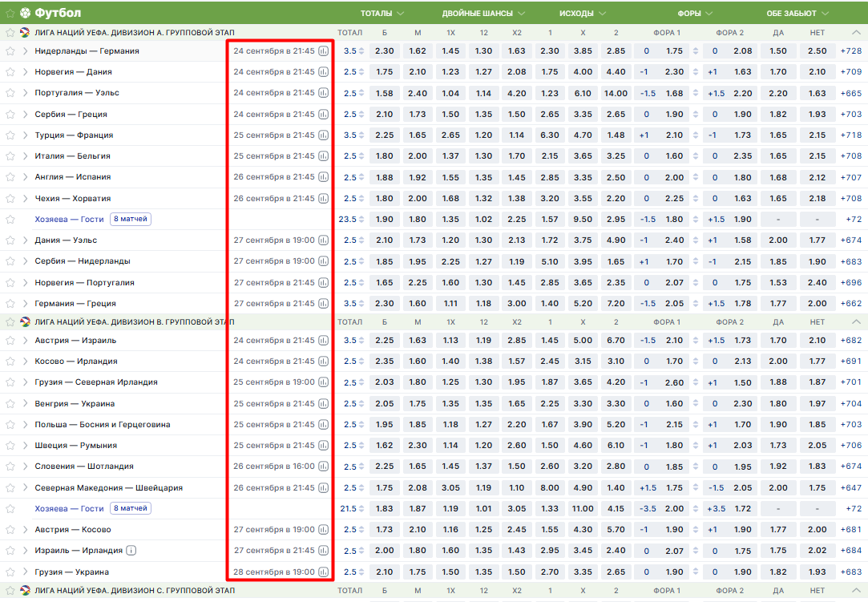
Task: Open statistics icon for Дания — Уэльс match
Action: tap(323, 240)
